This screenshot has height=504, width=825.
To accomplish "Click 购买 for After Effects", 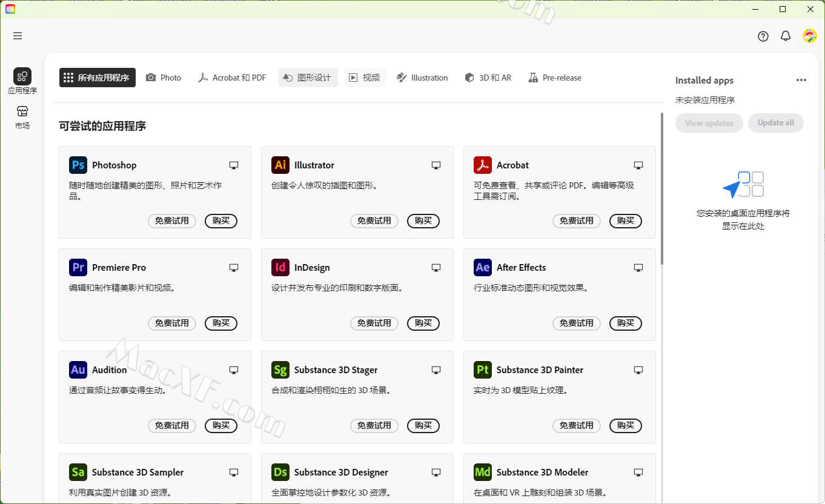I will (626, 323).
